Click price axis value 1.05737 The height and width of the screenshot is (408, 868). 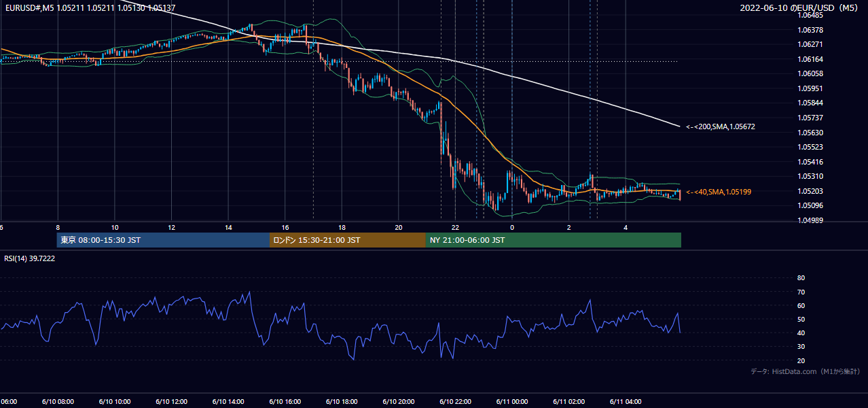(810, 118)
